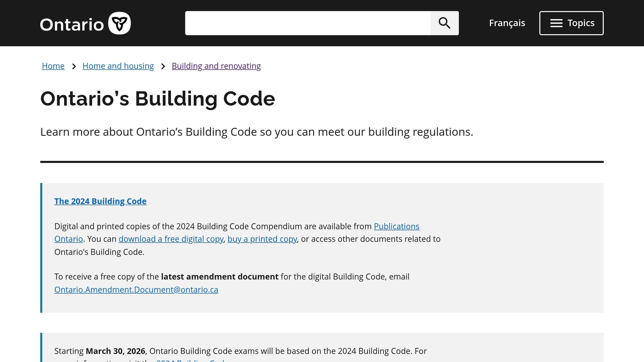The height and width of the screenshot is (362, 644).
Task: Navigate to Home and housing section
Action: [x=118, y=66]
